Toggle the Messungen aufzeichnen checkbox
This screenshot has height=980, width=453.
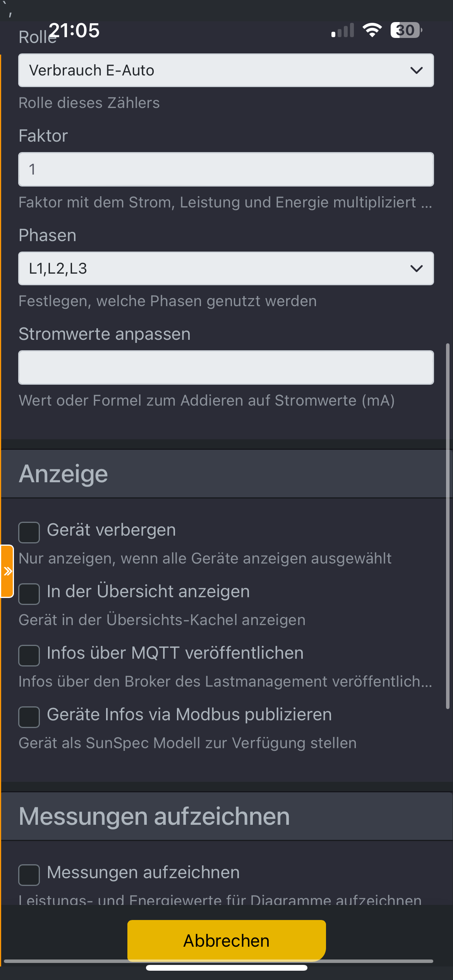point(29,875)
